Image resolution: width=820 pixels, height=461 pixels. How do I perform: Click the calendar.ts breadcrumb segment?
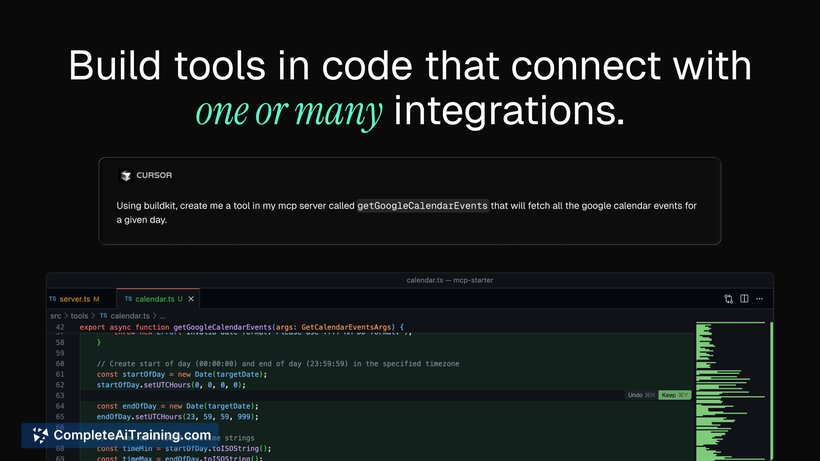pyautogui.click(x=130, y=316)
